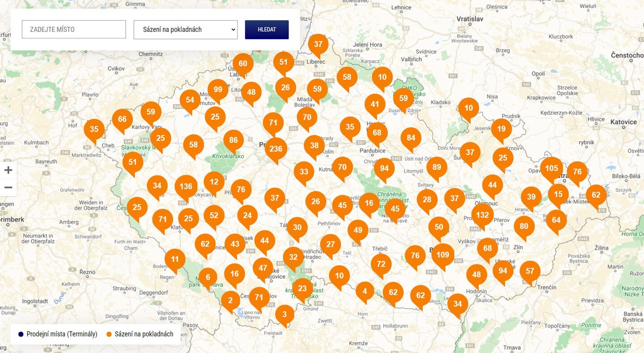
Task: Open the cluster marker labeled 80
Action: coord(524,226)
